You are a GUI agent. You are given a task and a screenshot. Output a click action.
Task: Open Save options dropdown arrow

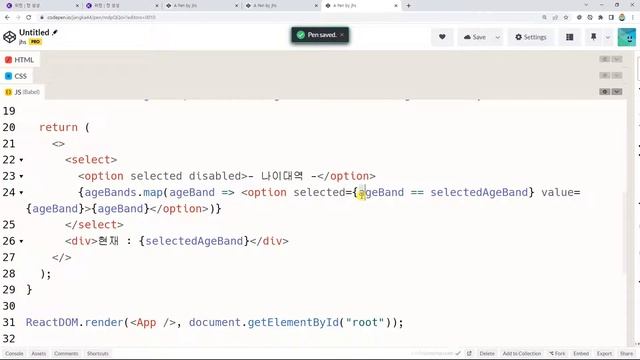pyautogui.click(x=498, y=37)
